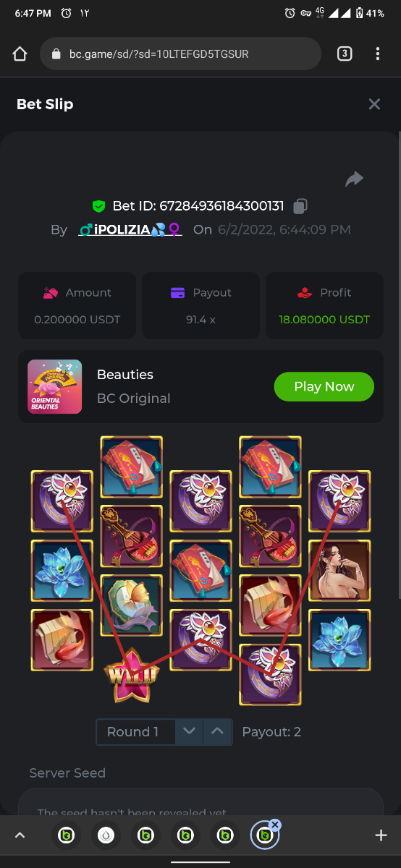Expand the bottom tab strip with caret
Screen dimensions: 401x868
[20, 835]
